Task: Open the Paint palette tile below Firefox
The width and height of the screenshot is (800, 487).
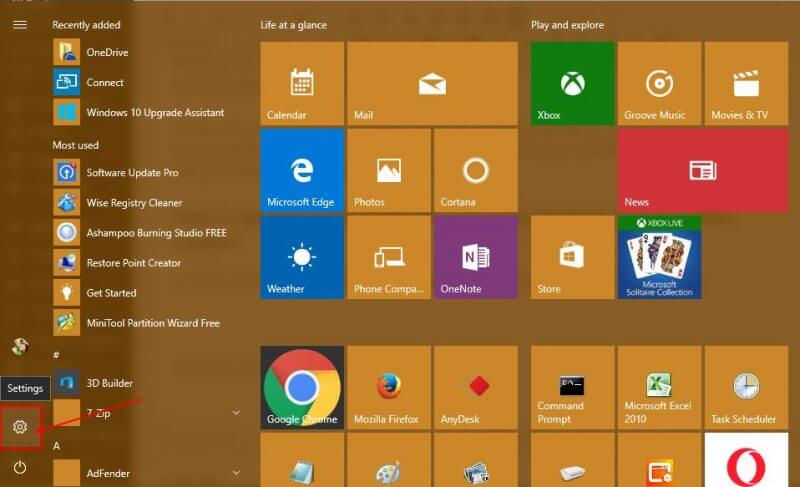Action: coord(389,460)
